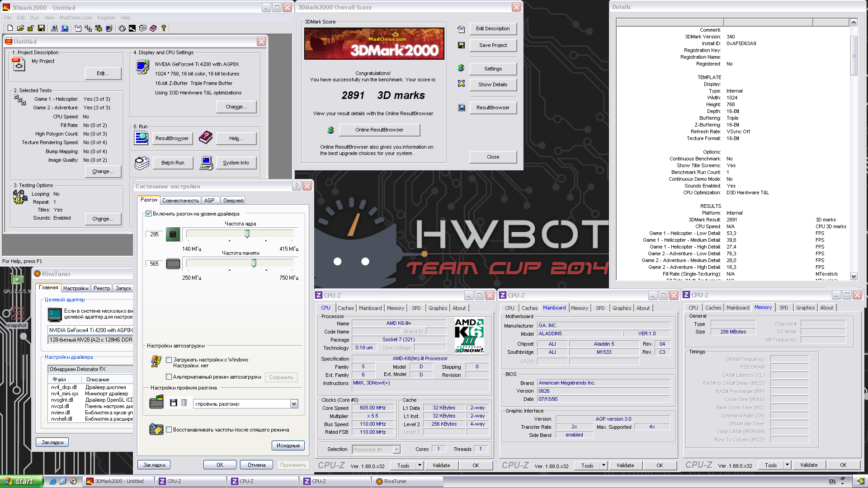Click Details panel scrollbar down arrow
Screen dimensions: 868x488
coord(854,276)
